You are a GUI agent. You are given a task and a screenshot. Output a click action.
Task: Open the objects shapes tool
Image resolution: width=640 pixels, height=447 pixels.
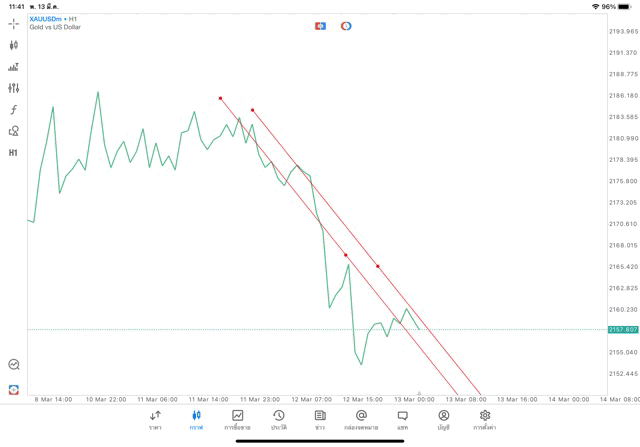pos(13,131)
